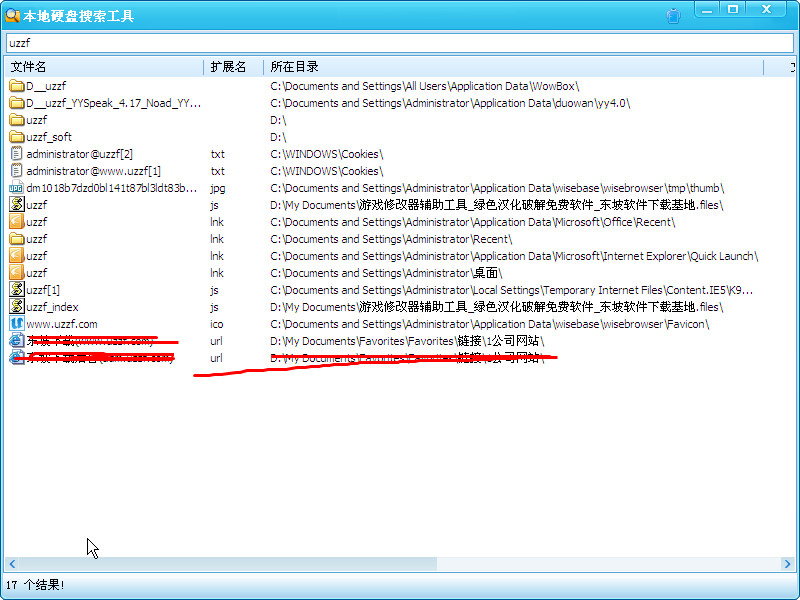Click the jpg thumbnail icon of the dm1018 file
Viewport: 800px width, 600px height.
[x=17, y=187]
